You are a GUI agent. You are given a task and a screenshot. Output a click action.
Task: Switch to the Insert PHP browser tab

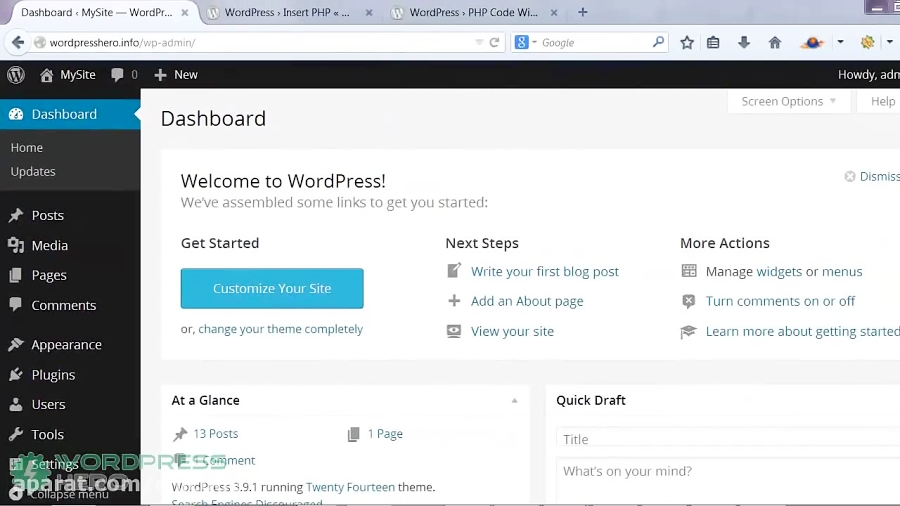pyautogui.click(x=287, y=12)
